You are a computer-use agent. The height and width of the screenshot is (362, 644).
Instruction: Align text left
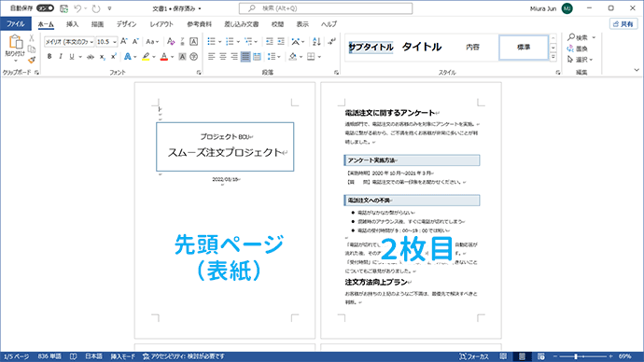pos(212,57)
